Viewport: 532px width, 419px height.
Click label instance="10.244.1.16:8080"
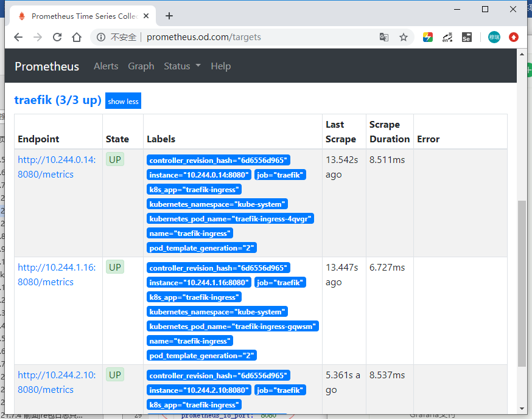[x=199, y=282]
